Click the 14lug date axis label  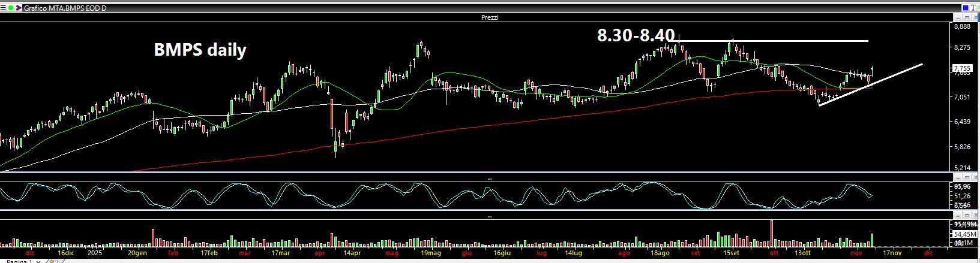pos(574,253)
